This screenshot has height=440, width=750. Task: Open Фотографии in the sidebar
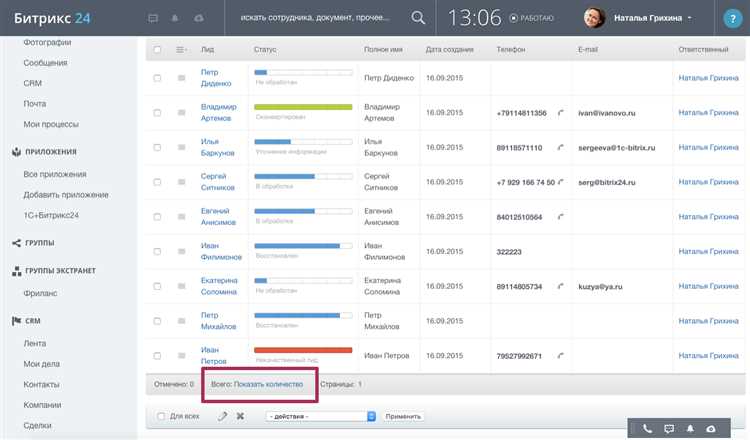click(47, 43)
